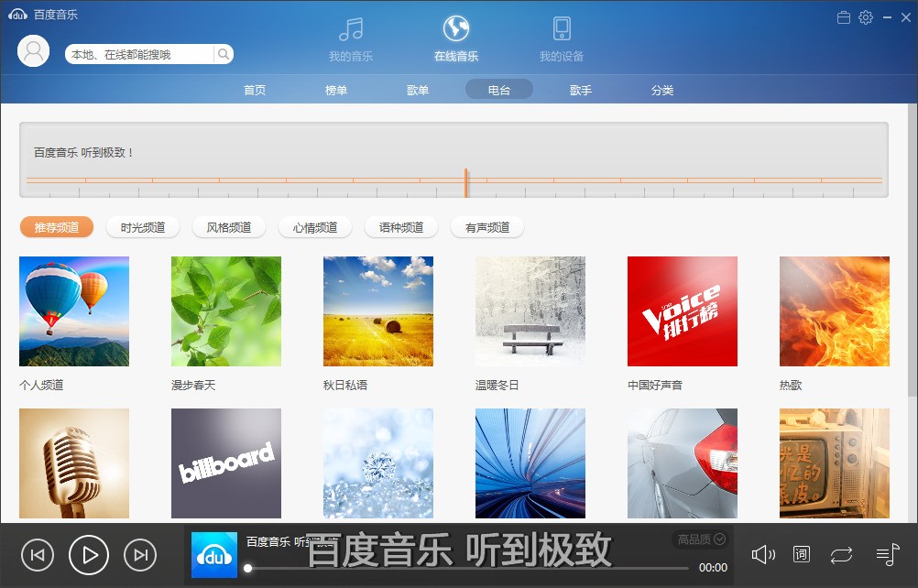This screenshot has width=918, height=588.
Task: Start playback with the play button
Action: click(89, 555)
